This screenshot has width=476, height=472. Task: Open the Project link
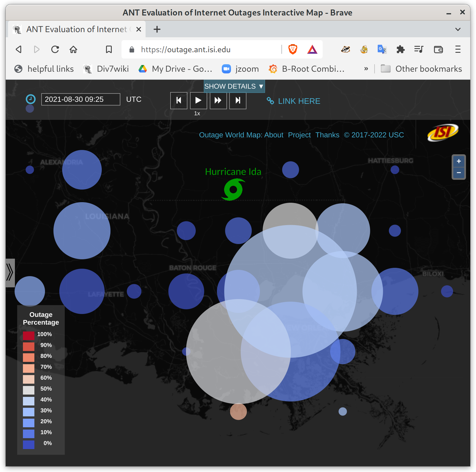coord(299,135)
